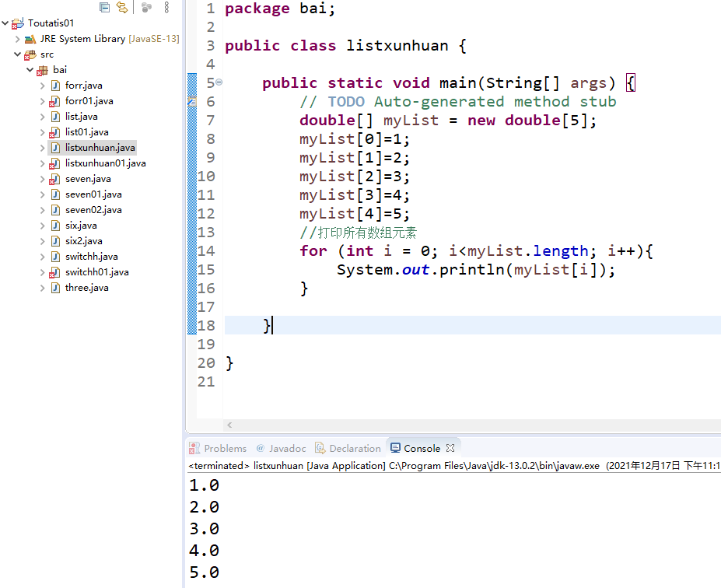The image size is (721, 588).
Task: Fold main method with line 5 toggle
Action: click(219, 82)
